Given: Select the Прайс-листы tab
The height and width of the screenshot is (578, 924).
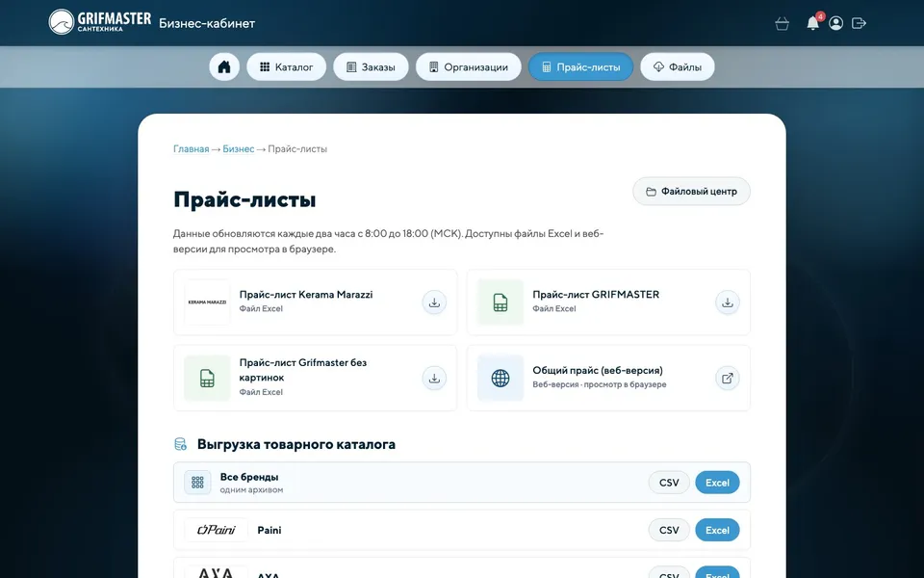Looking at the screenshot, I should [x=580, y=66].
